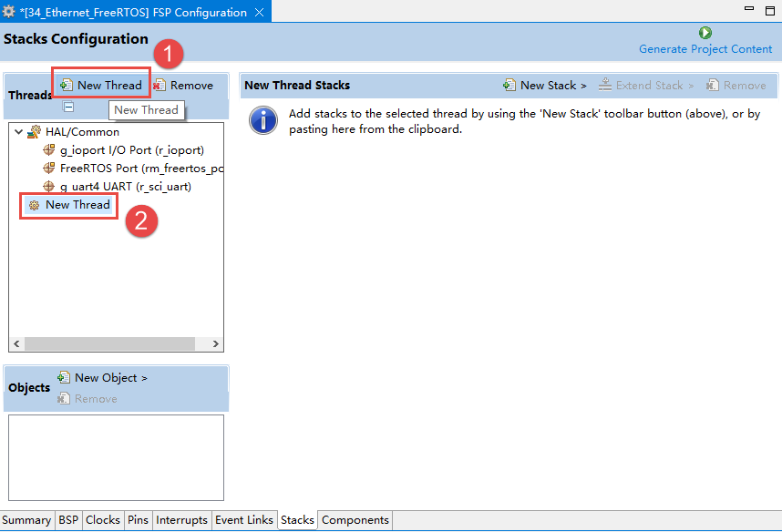This screenshot has width=782, height=532.
Task: Click the New Thread button label
Action: coord(109,86)
